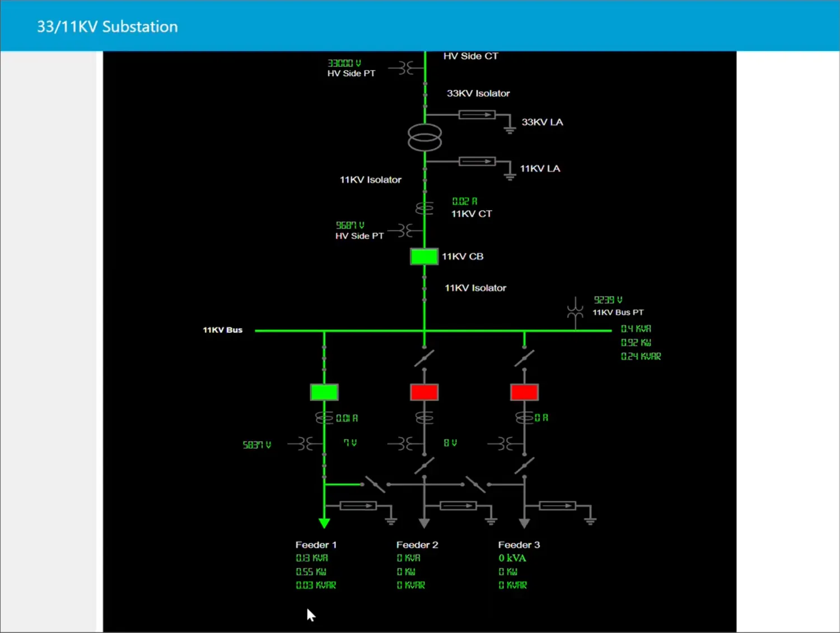Toggle Feeder 3 lower isolator switch
The height and width of the screenshot is (633, 840).
pyautogui.click(x=524, y=465)
